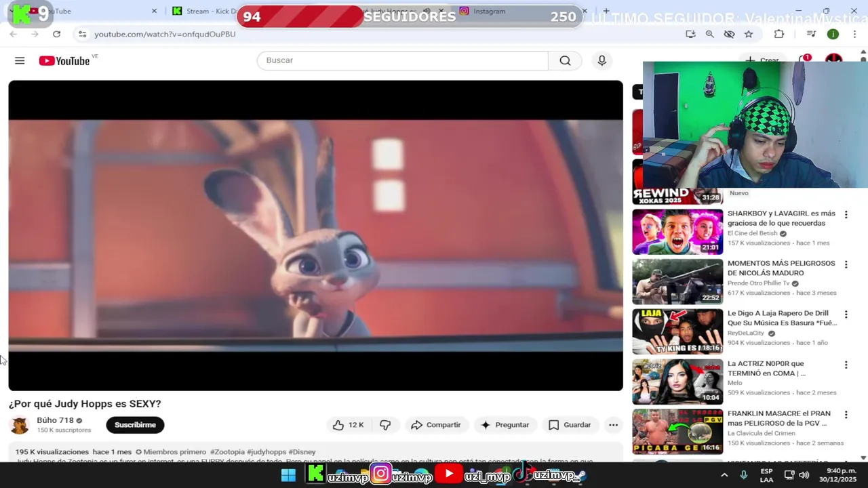Like the video with 12 K

(x=349, y=425)
